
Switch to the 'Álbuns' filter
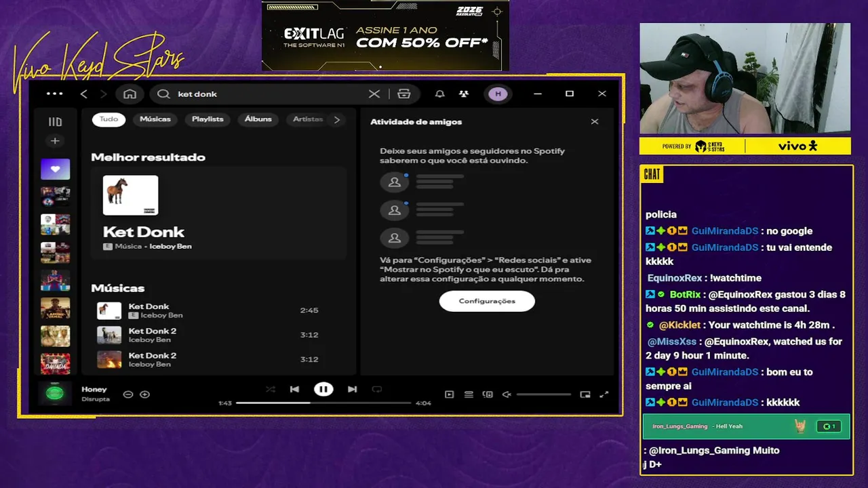258,119
